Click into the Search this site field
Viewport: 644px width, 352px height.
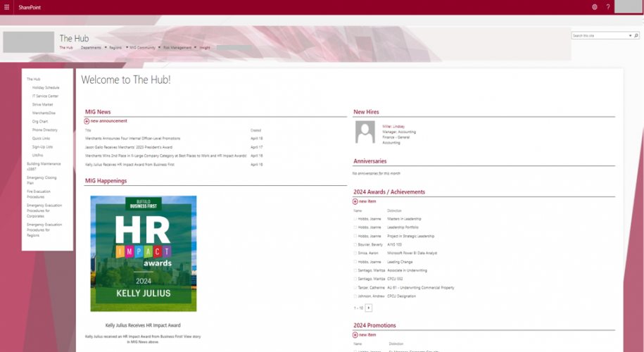pos(600,36)
